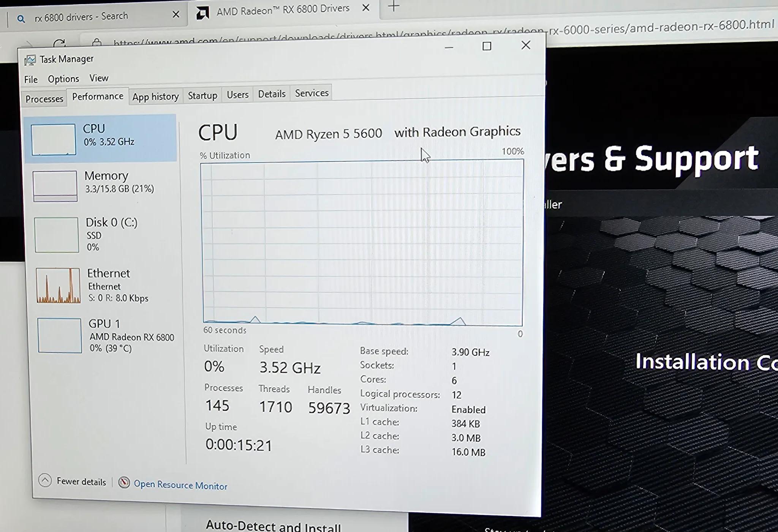
Task: Click the browser refresh icon
Action: click(59, 44)
